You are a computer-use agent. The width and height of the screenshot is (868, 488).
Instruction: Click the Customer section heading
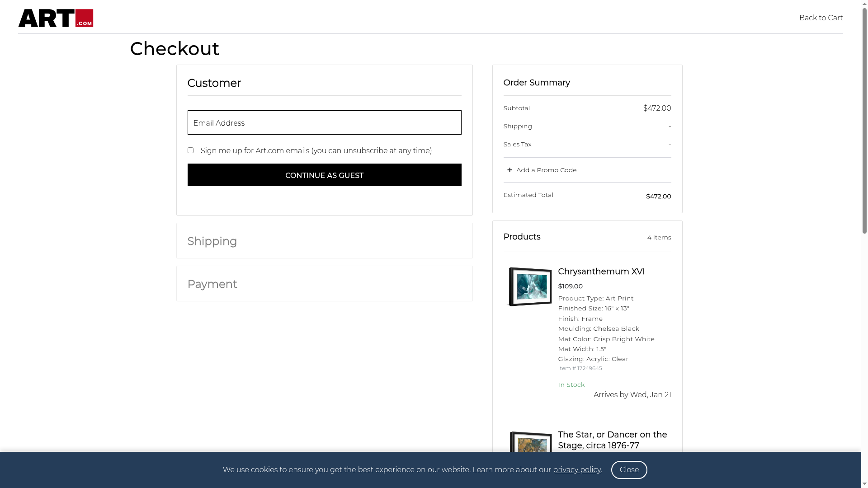pos(214,83)
